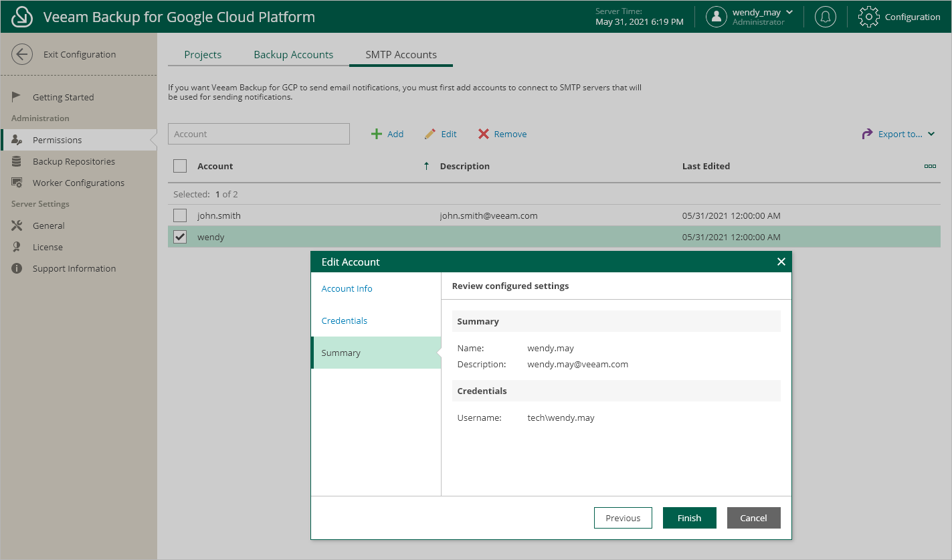Open Support Information in sidebar
Image resolution: width=952 pixels, height=560 pixels.
tap(74, 268)
